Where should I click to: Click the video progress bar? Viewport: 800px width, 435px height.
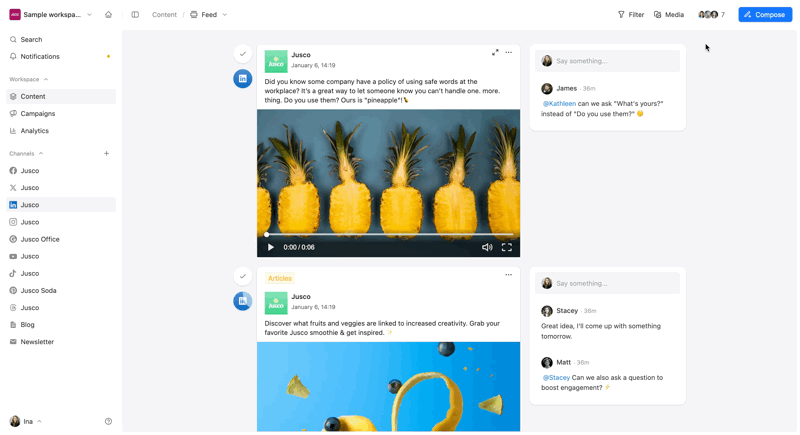(388, 235)
